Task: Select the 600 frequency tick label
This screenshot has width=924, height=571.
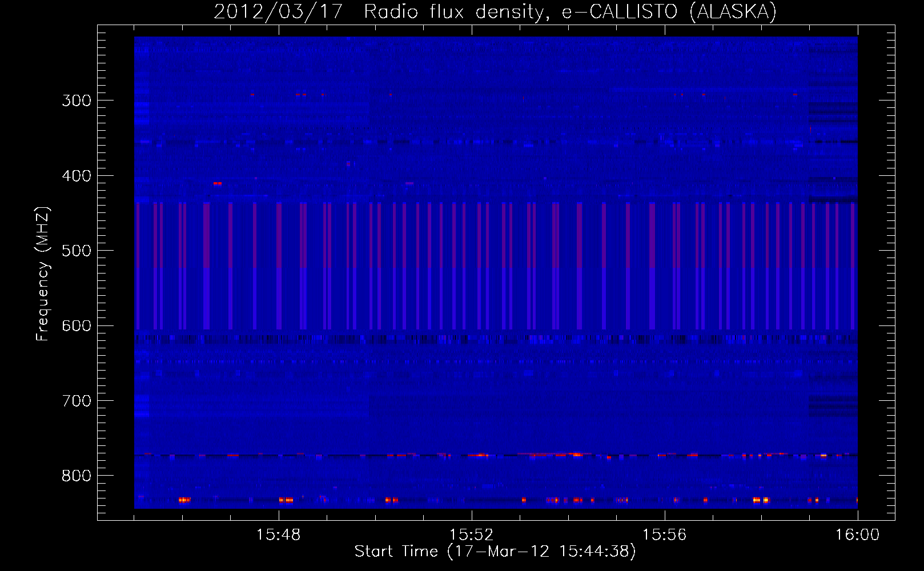Action: tap(77, 326)
